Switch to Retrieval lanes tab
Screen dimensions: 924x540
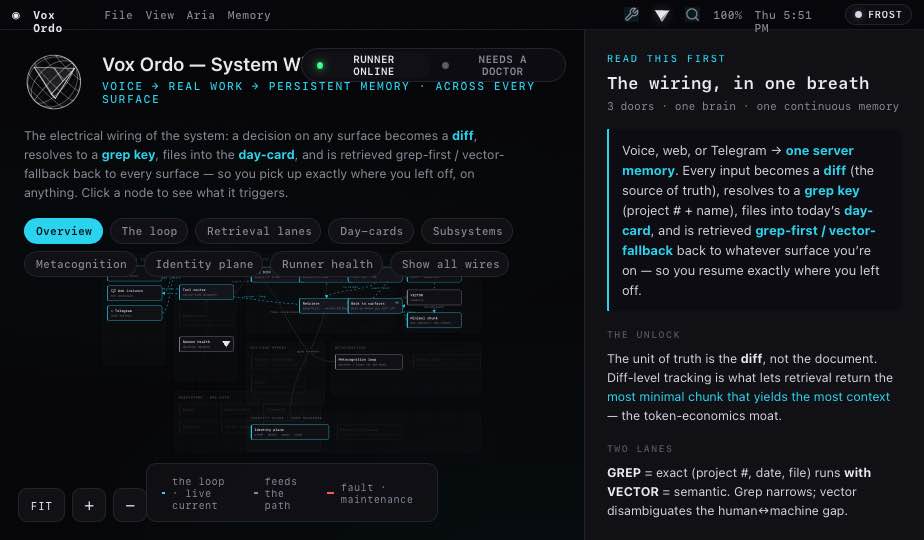(x=259, y=231)
